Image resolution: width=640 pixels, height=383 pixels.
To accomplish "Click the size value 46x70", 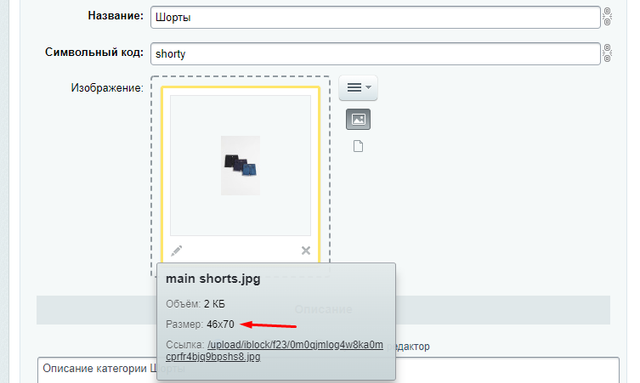I will (220, 324).
